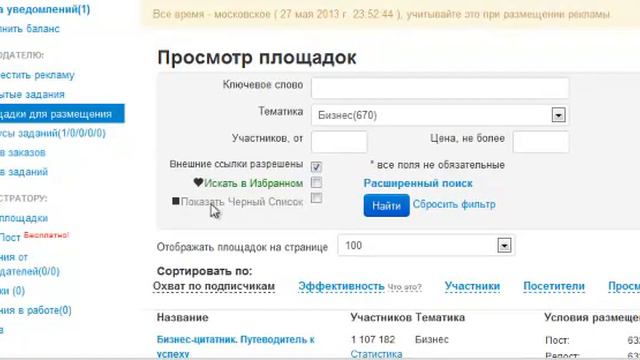Click the пополнить баланс sidebar link
The width and height of the screenshot is (640, 360).
(x=30, y=29)
